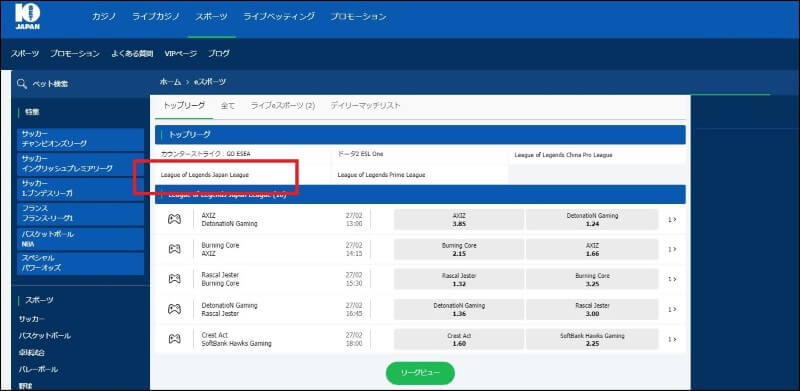Open サッカー チャンピオンズリーグ featured item
The height and width of the screenshot is (391, 800).
tap(81, 139)
